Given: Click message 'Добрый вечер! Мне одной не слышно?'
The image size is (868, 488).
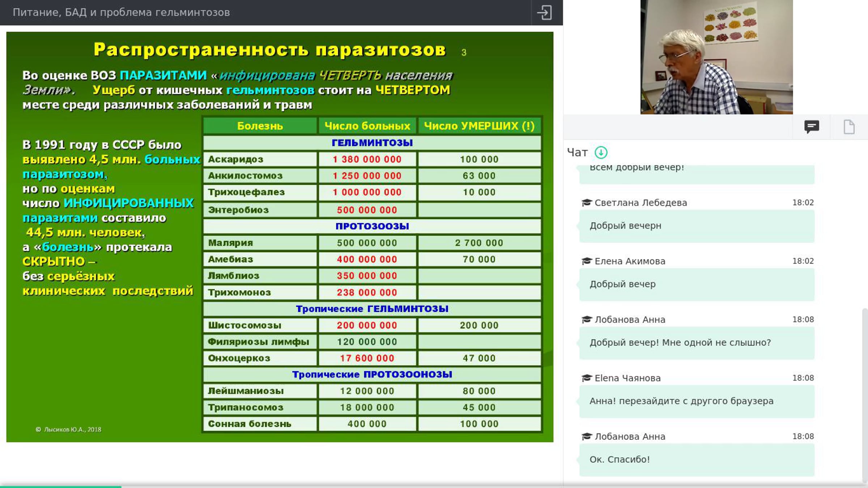Looking at the screenshot, I should (697, 343).
